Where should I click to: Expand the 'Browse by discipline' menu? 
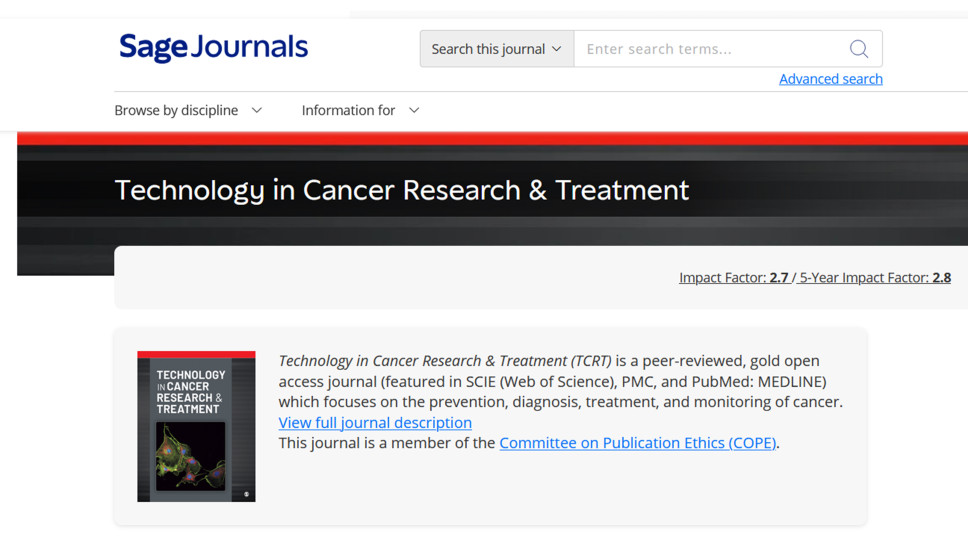tap(188, 111)
